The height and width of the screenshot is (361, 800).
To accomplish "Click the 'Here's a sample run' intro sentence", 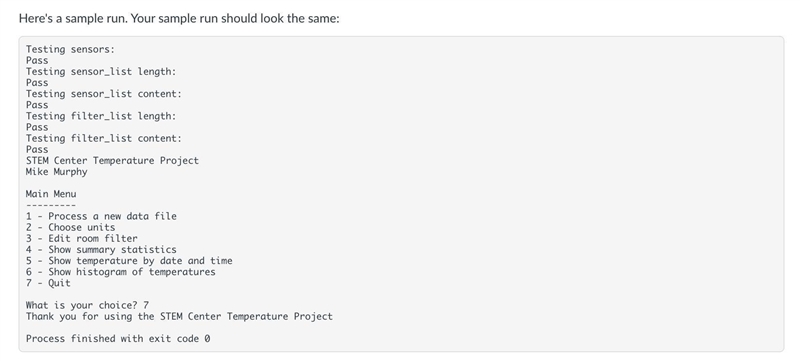I will (179, 18).
